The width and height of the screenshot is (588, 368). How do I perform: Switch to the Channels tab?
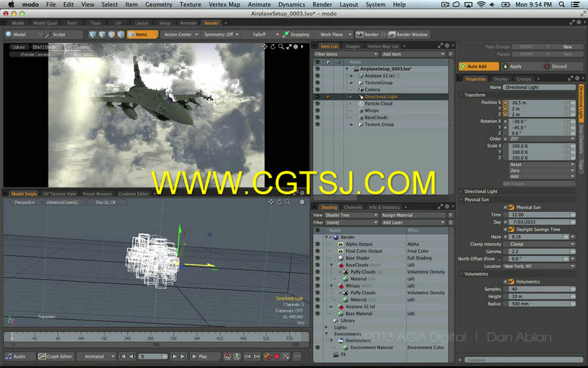tap(353, 208)
